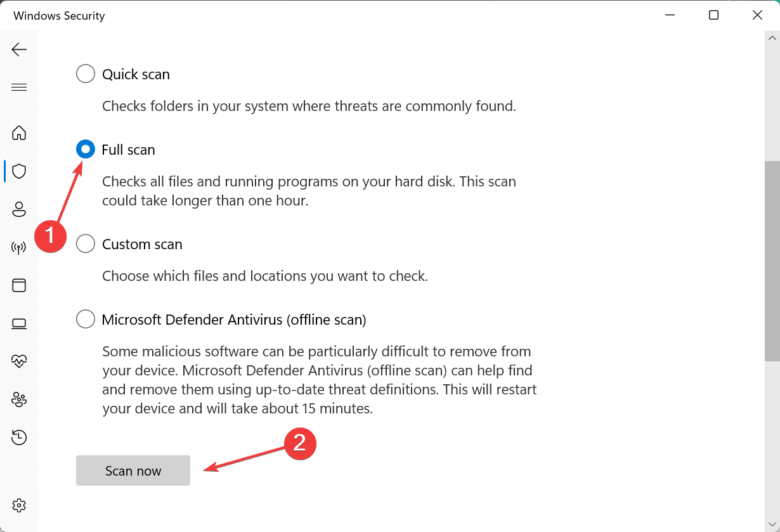This screenshot has width=780, height=532.
Task: Click the vertical scrollbar thumb
Action: (772, 261)
